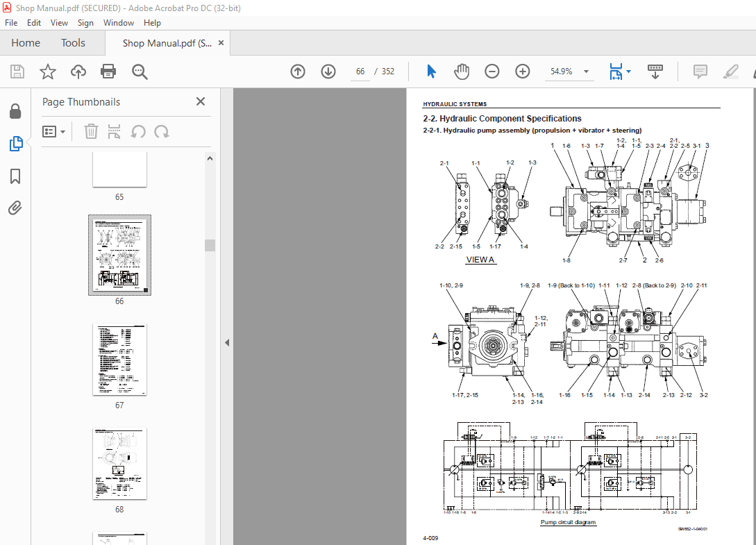756x545 pixels.
Task: Open the File menu
Action: pos(11,23)
